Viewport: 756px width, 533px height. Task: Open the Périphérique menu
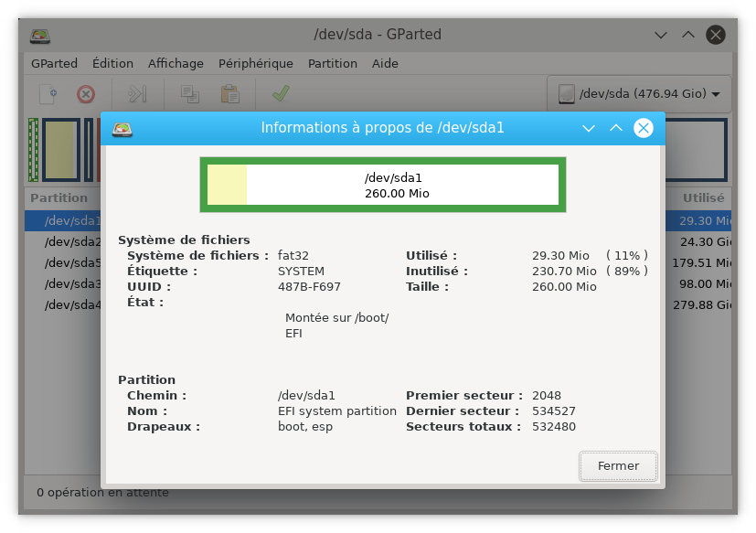click(256, 63)
